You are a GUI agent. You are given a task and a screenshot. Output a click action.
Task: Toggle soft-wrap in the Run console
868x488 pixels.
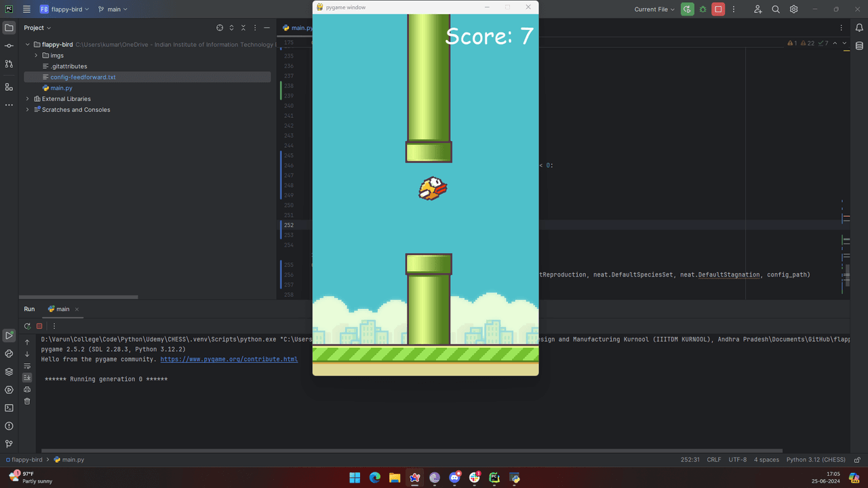pos(27,366)
